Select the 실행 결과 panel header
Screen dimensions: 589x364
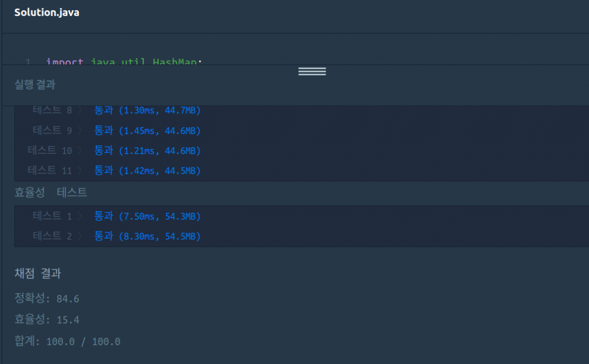pyautogui.click(x=35, y=85)
